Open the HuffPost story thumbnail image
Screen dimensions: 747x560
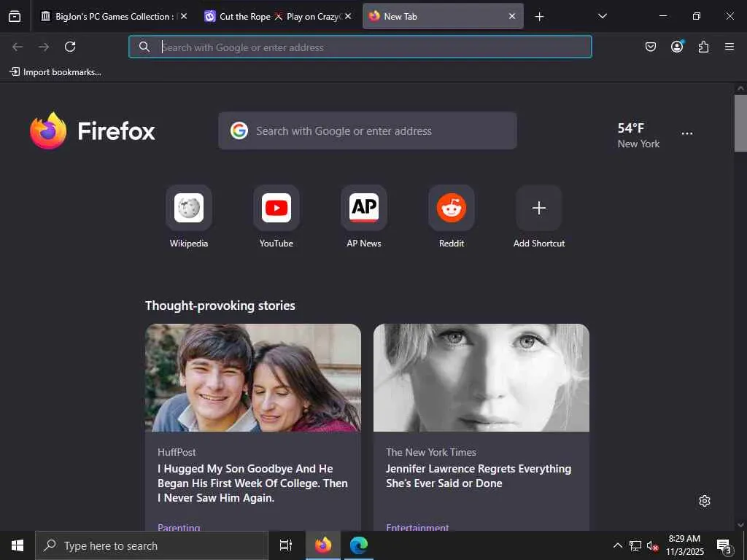click(x=253, y=378)
